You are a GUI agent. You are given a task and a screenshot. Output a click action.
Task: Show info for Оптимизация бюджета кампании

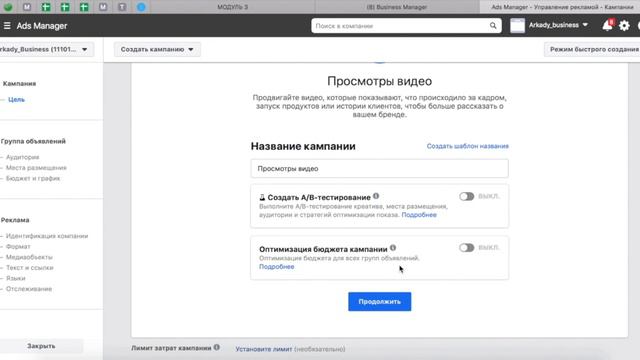(x=393, y=248)
